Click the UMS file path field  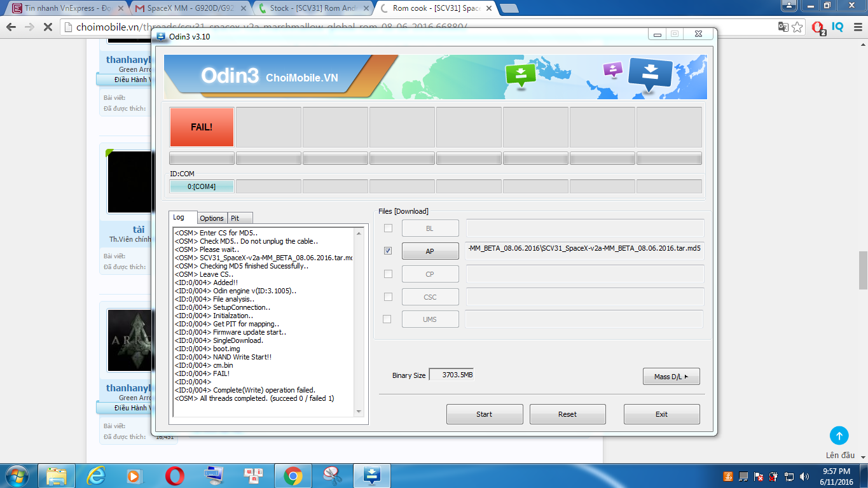pos(585,319)
